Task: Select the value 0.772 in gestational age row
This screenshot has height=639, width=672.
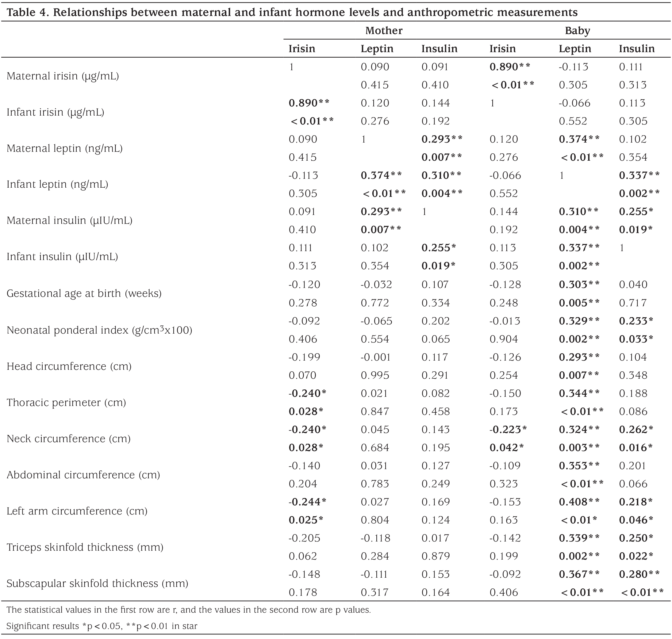Action: point(375,303)
